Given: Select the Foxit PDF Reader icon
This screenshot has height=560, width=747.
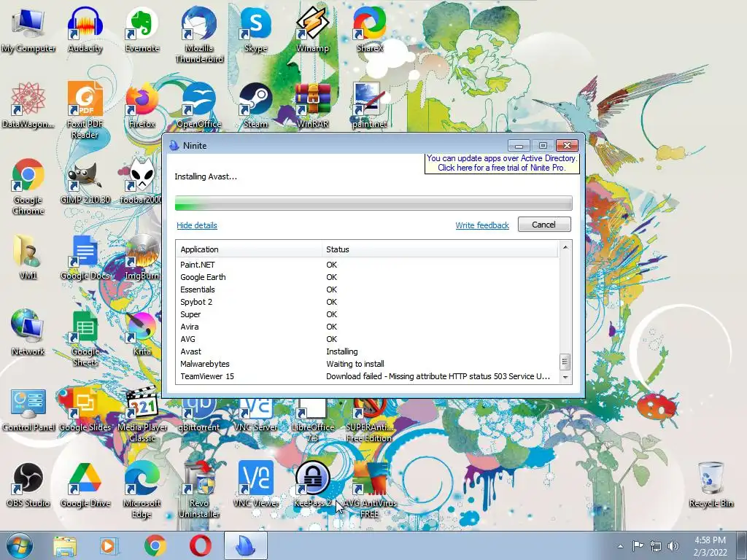Looking at the screenshot, I should click(85, 110).
